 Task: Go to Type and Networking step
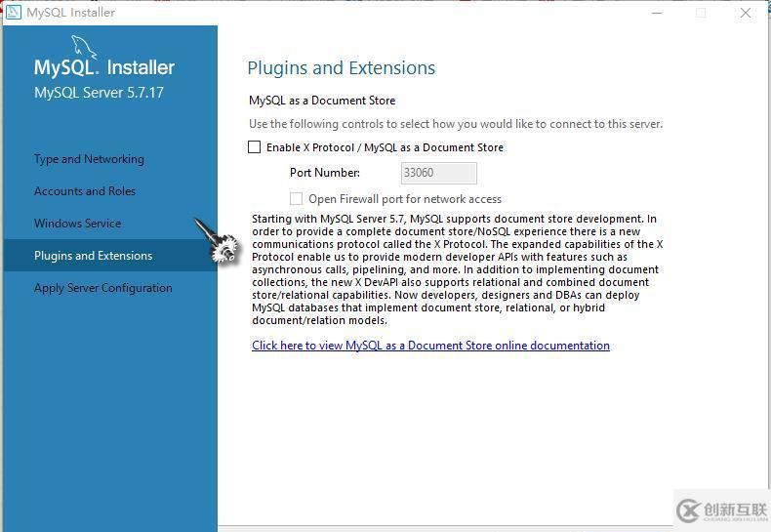click(89, 159)
